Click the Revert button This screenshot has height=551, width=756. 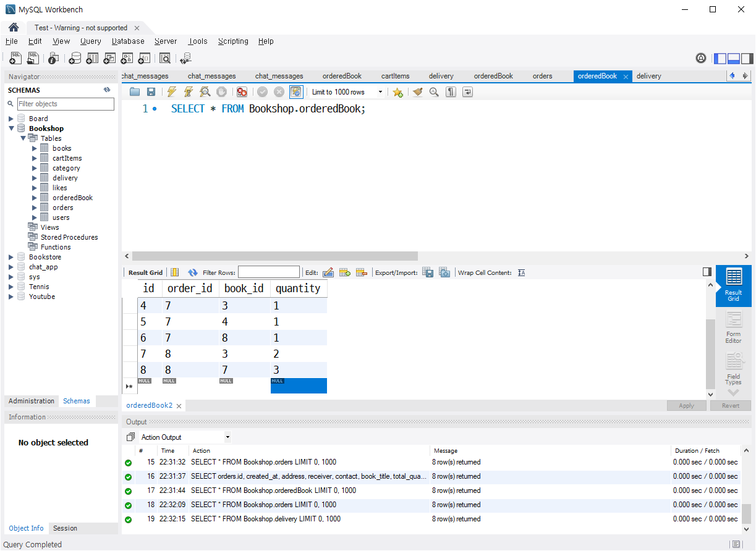731,406
